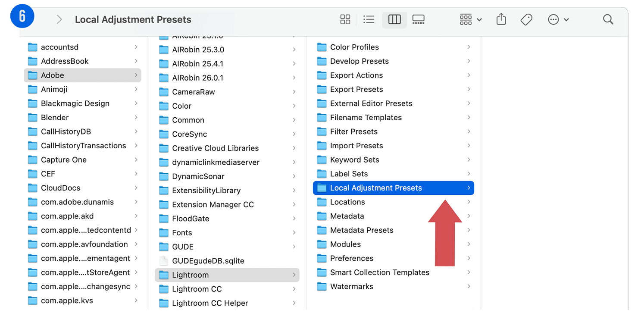
Task: Open the More actions ellipsis menu
Action: click(x=558, y=19)
